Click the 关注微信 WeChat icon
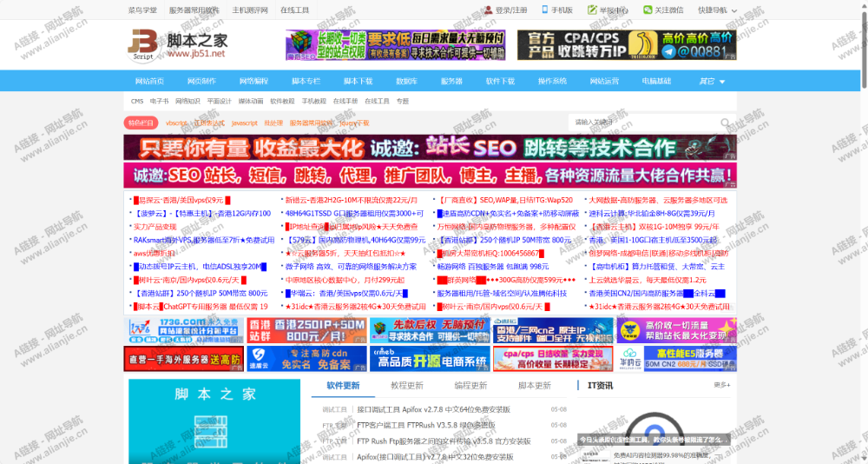 coord(648,10)
